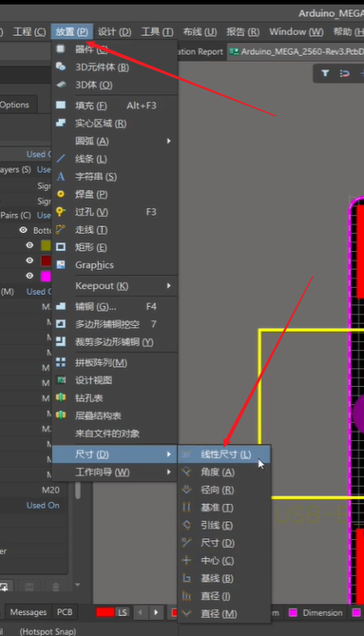Choose 直径 (M) diameter dimension entry

224,614
